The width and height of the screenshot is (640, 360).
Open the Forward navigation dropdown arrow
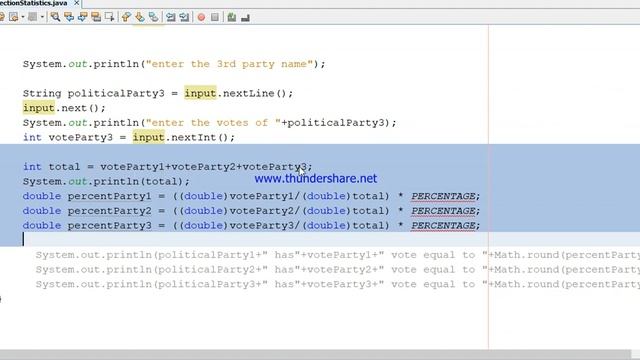tap(42, 17)
